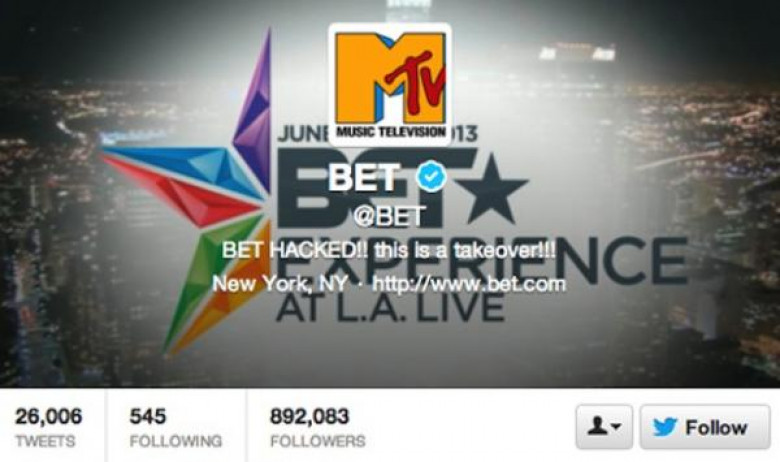
Task: View the 26,006 tweets count
Action: click(x=48, y=416)
